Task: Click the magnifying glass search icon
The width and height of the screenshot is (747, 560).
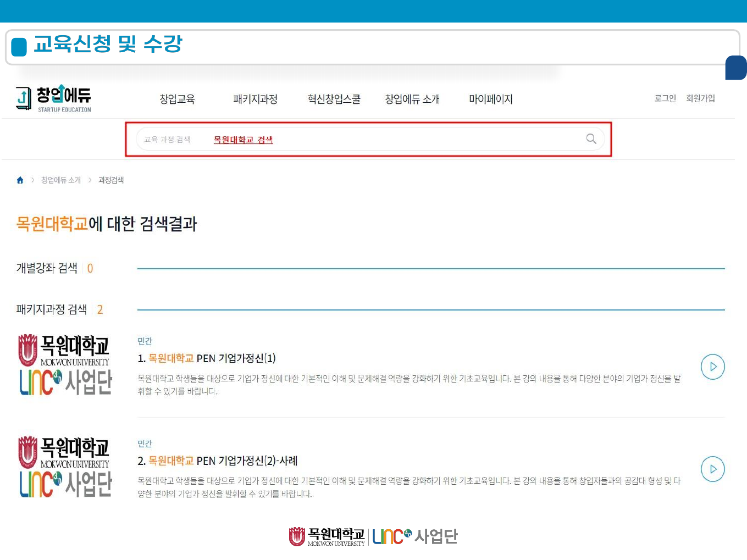Action: tap(591, 139)
